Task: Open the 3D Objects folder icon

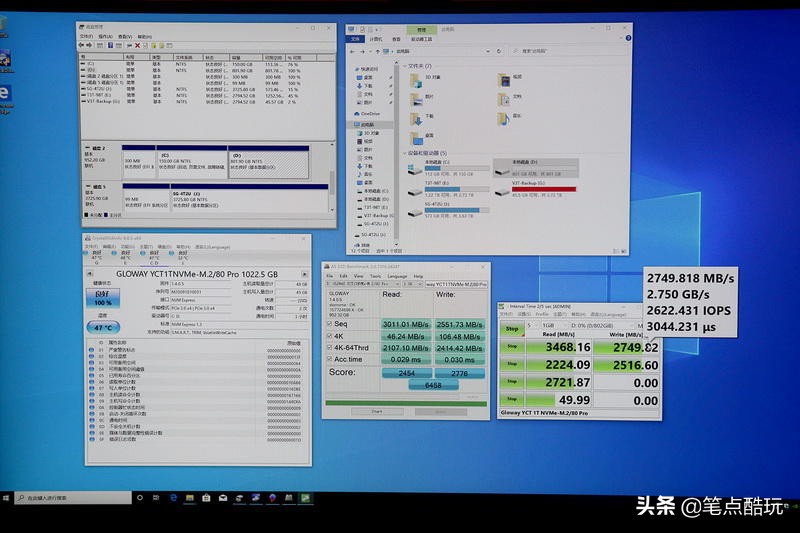Action: coord(416,80)
